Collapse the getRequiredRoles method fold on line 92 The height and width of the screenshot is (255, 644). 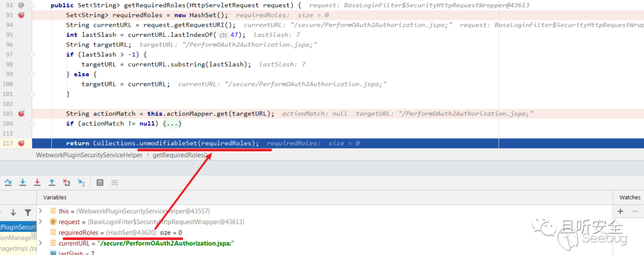coord(32,5)
